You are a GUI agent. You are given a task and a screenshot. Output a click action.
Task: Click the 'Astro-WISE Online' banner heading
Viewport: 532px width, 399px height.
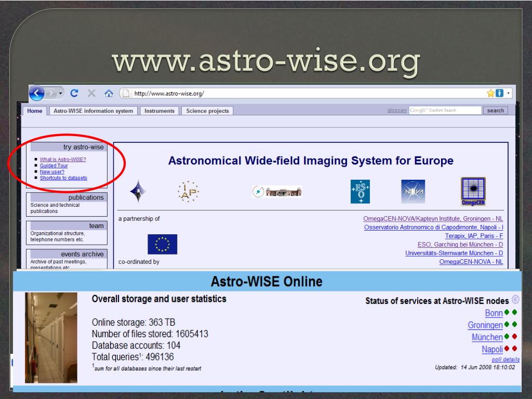tap(267, 282)
